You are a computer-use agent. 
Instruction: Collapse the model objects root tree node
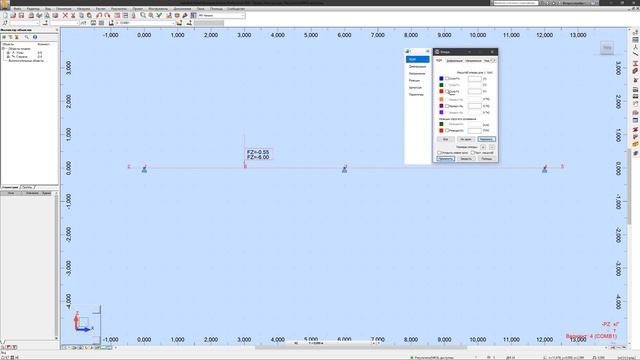[x=4, y=49]
